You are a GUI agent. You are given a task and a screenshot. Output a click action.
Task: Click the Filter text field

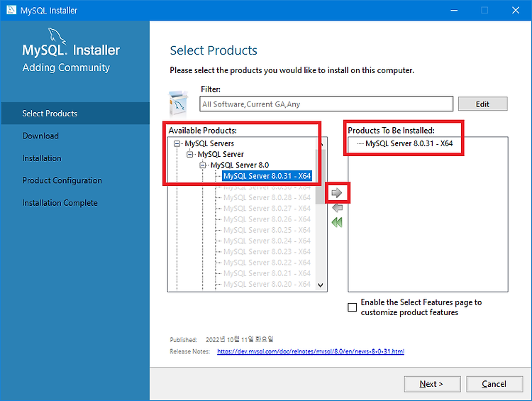click(x=326, y=104)
